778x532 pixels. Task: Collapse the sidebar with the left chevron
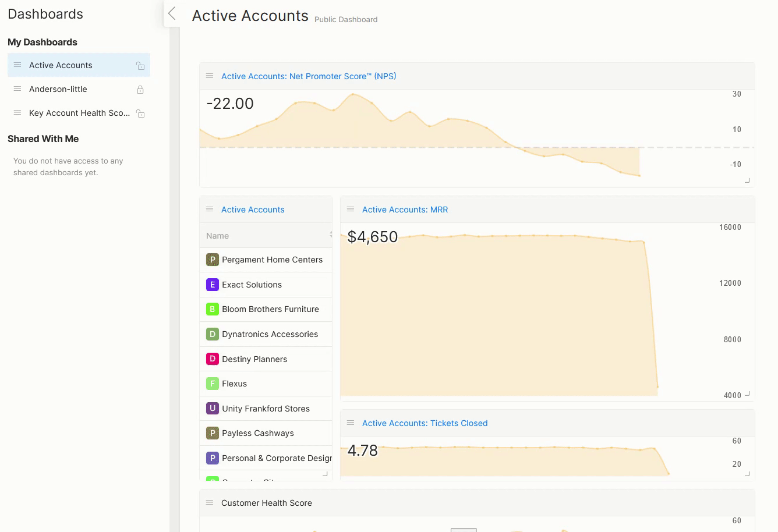pyautogui.click(x=172, y=13)
